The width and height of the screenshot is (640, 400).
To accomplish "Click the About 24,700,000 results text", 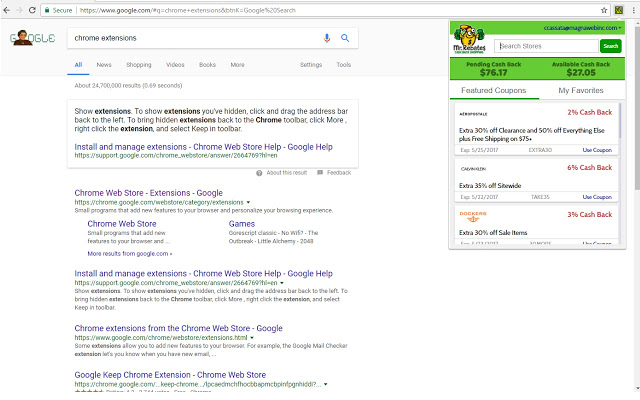I will (128, 86).
